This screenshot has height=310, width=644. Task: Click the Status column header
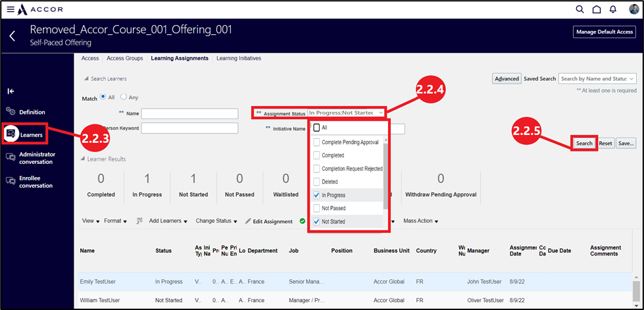[163, 250]
